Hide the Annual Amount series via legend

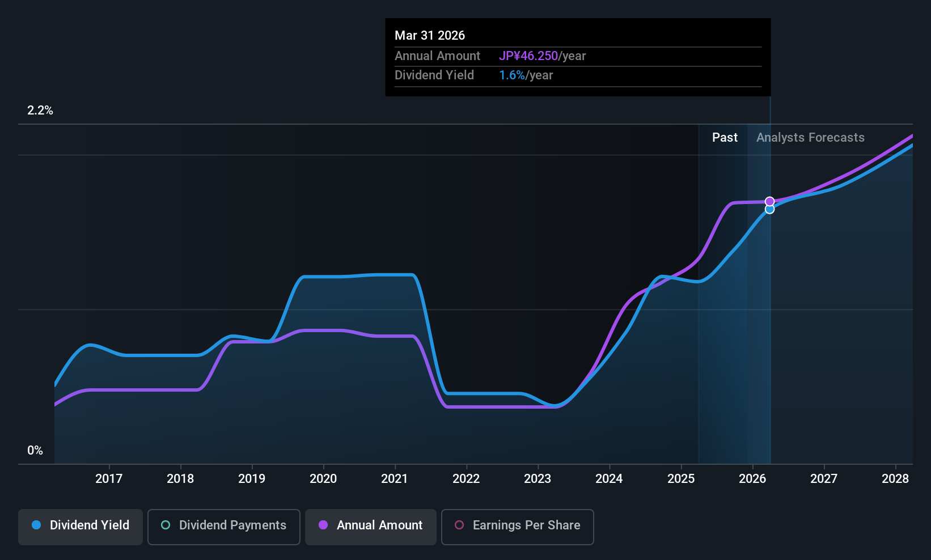point(371,527)
